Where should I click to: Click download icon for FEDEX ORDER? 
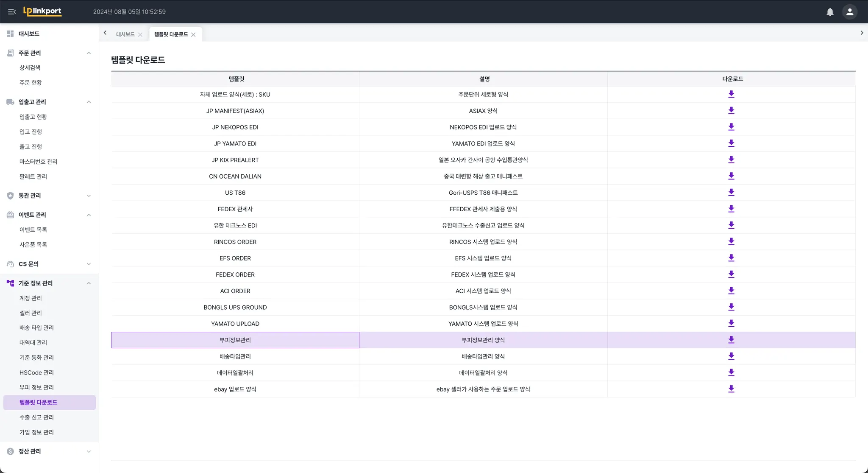coord(731,274)
